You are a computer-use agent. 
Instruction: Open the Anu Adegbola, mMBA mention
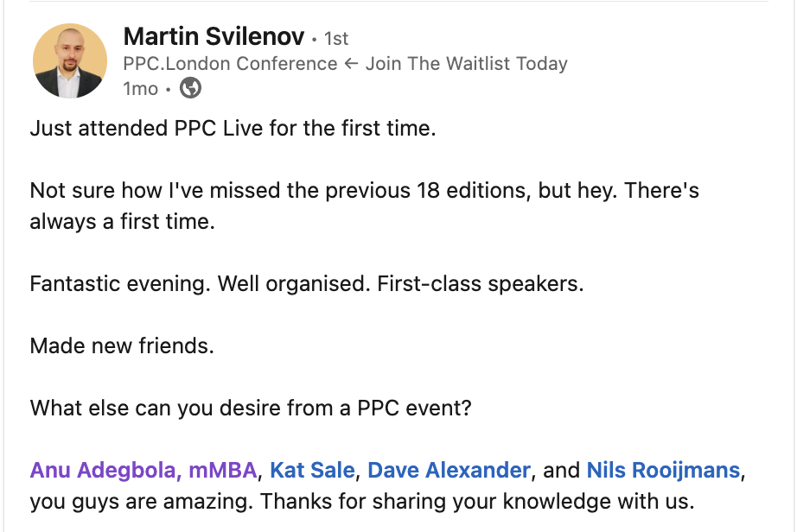point(143,471)
